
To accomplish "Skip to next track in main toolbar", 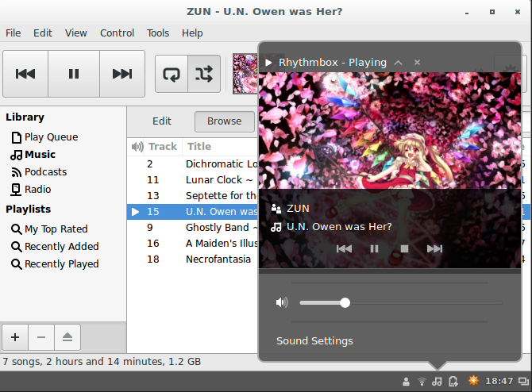I will (x=122, y=74).
